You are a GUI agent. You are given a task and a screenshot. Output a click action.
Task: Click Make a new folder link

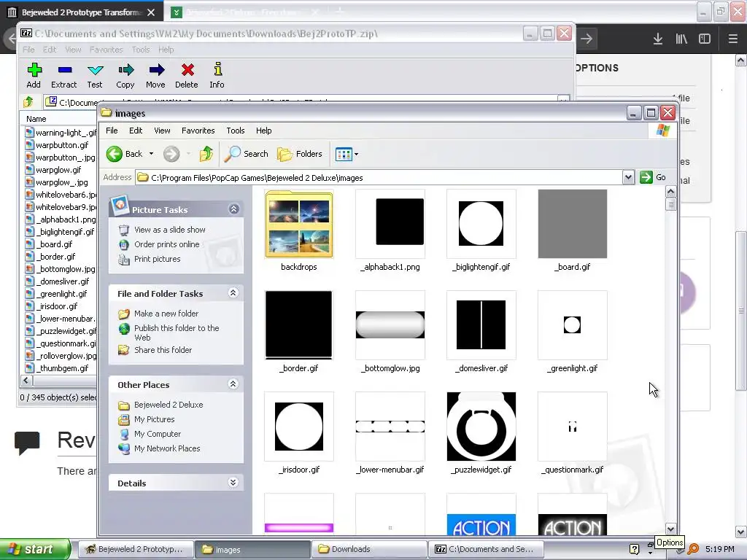[166, 314]
